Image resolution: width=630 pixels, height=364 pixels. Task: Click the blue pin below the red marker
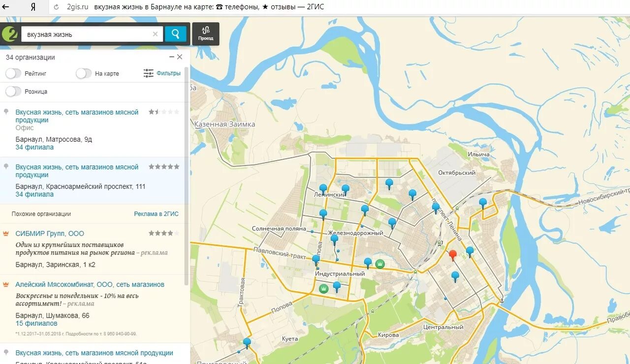[455, 276]
